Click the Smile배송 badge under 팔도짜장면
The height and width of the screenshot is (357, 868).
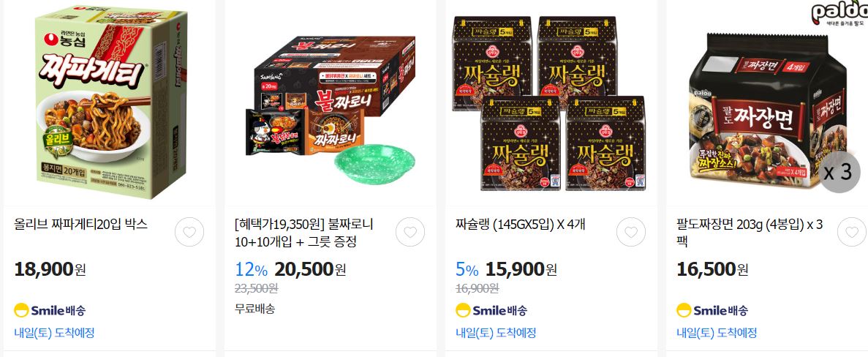coord(712,310)
